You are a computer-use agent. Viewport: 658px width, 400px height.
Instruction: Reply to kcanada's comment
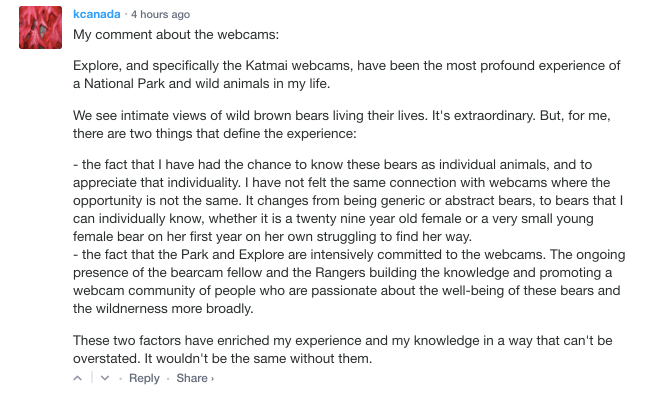[x=144, y=379]
